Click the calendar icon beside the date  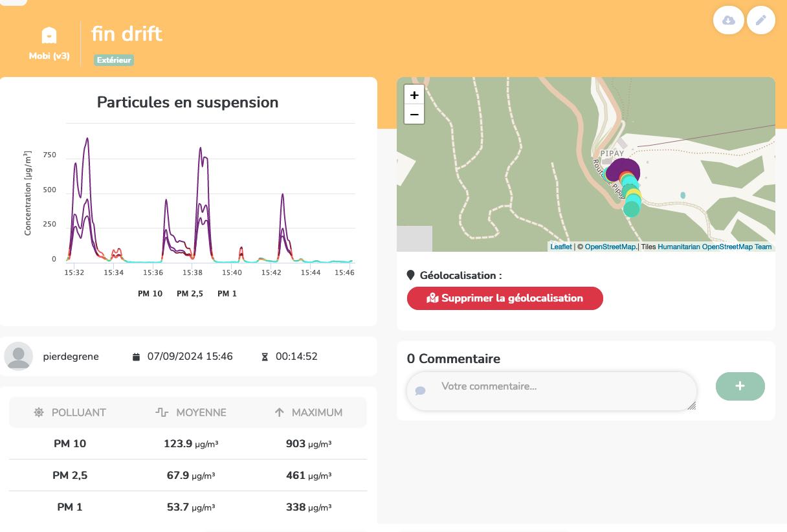point(136,357)
